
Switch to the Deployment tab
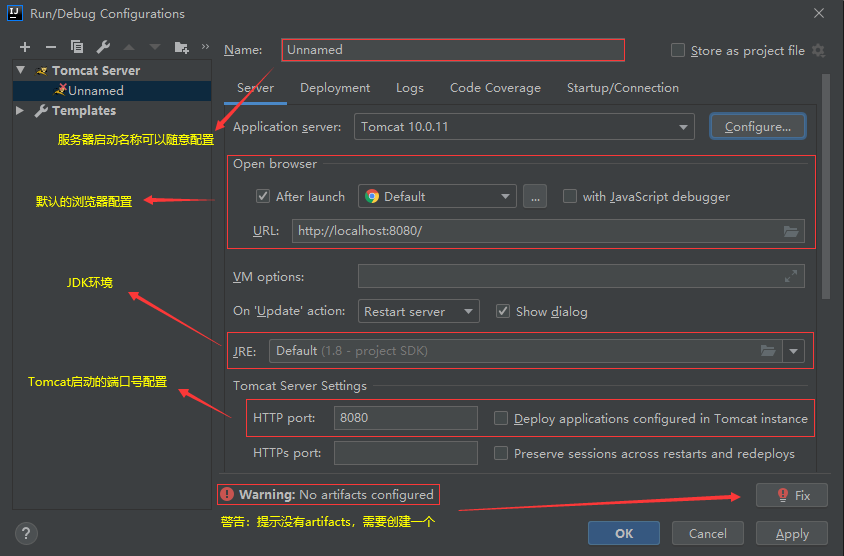[335, 88]
